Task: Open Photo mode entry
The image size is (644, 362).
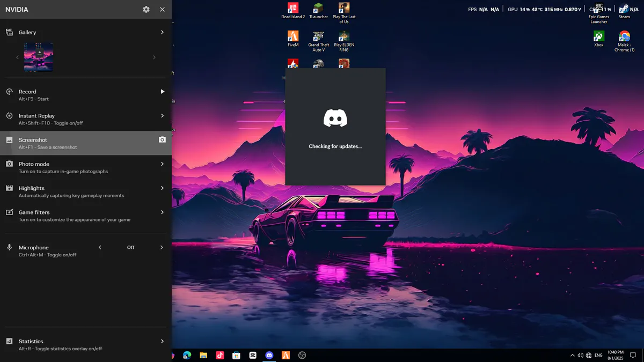Action: (x=86, y=167)
